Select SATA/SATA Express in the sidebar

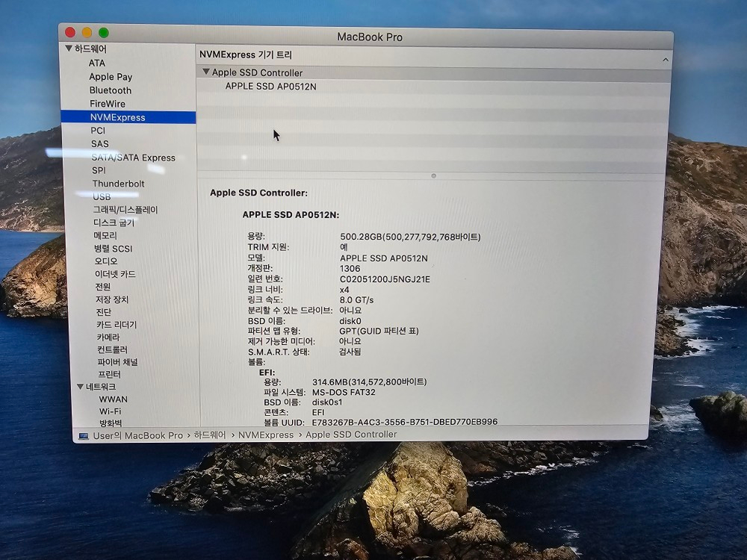pos(133,158)
